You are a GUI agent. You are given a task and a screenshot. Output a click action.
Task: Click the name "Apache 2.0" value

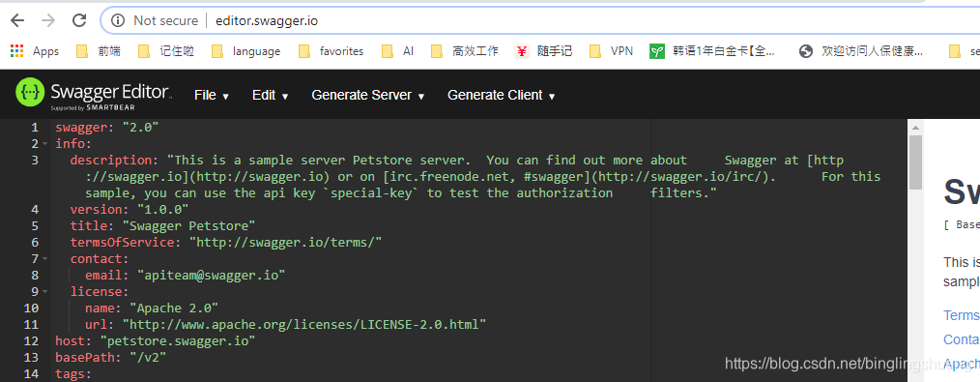point(174,309)
